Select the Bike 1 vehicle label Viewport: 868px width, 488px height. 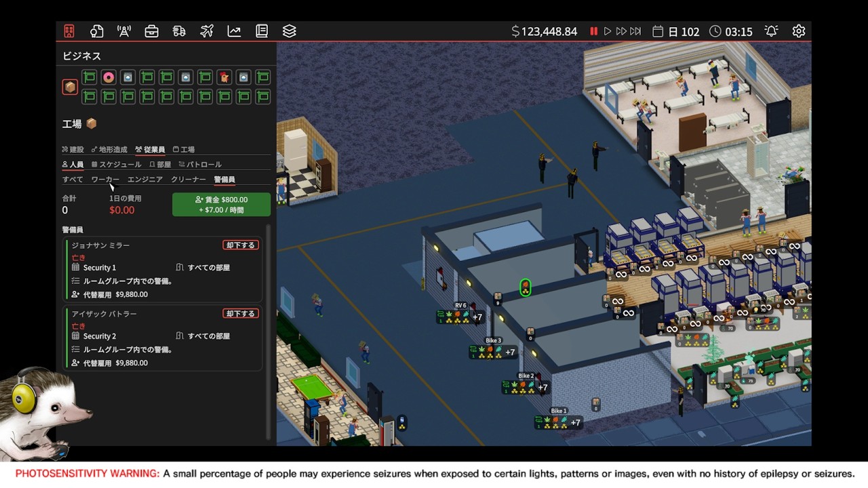click(x=559, y=411)
